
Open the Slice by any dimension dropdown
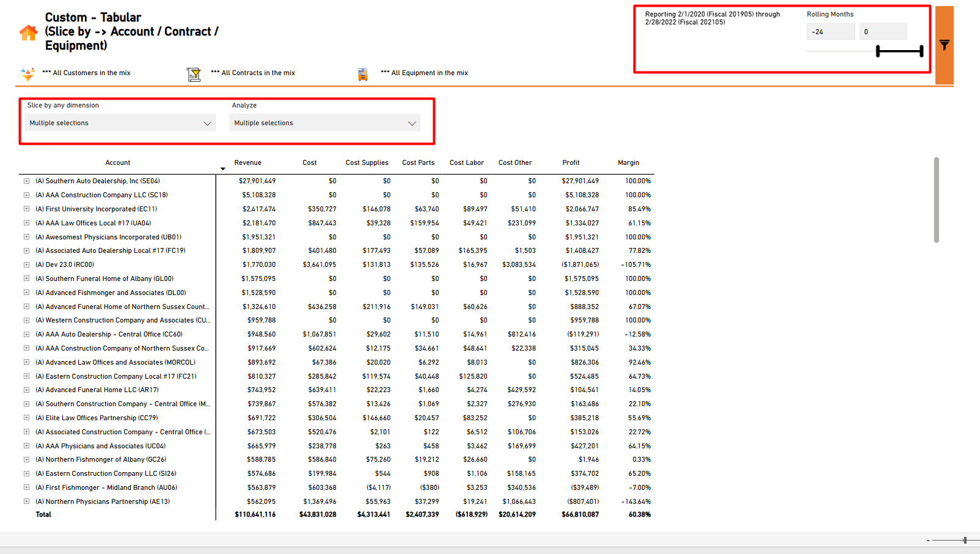120,123
